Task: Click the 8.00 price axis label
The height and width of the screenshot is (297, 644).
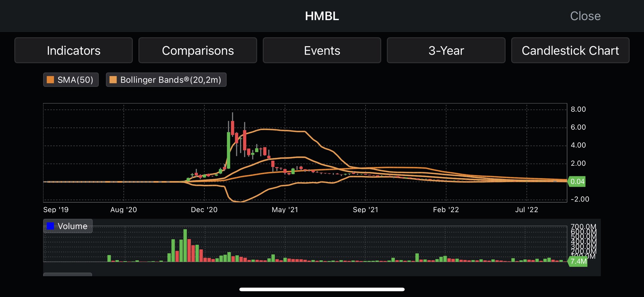Action: coord(578,109)
